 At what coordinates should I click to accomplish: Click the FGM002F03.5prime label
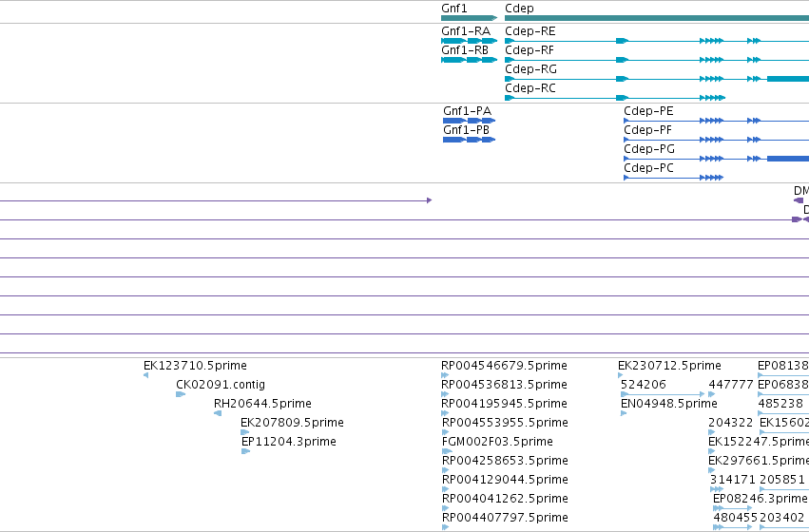(x=497, y=442)
